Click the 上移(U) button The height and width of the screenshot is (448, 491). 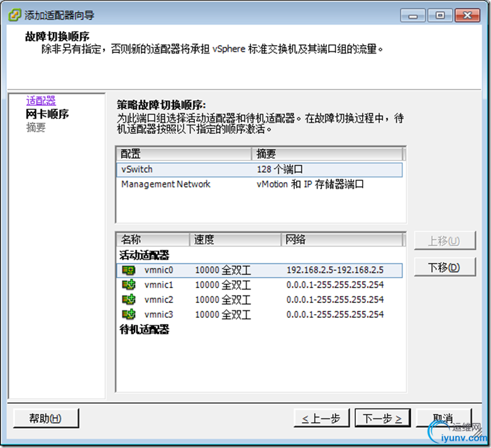(445, 241)
